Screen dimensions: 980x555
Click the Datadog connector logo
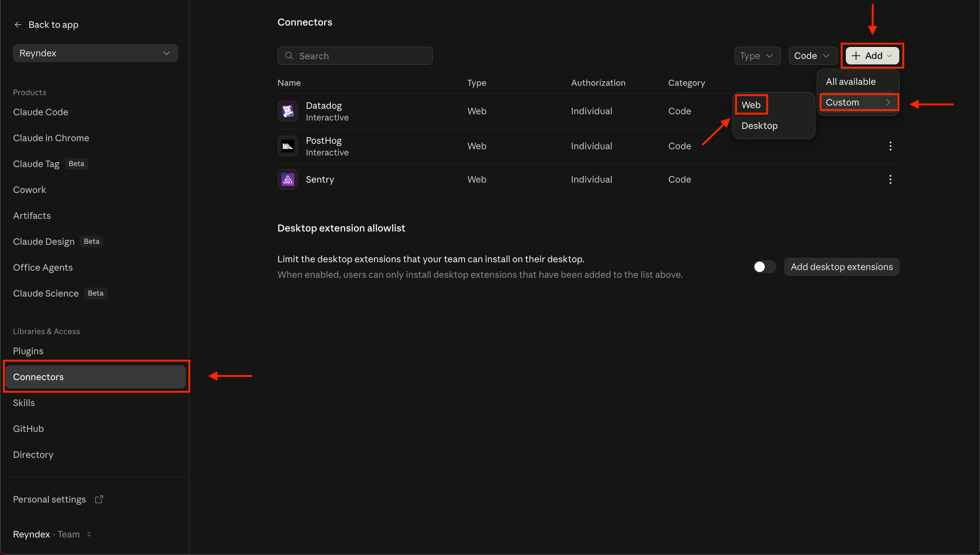(x=288, y=111)
